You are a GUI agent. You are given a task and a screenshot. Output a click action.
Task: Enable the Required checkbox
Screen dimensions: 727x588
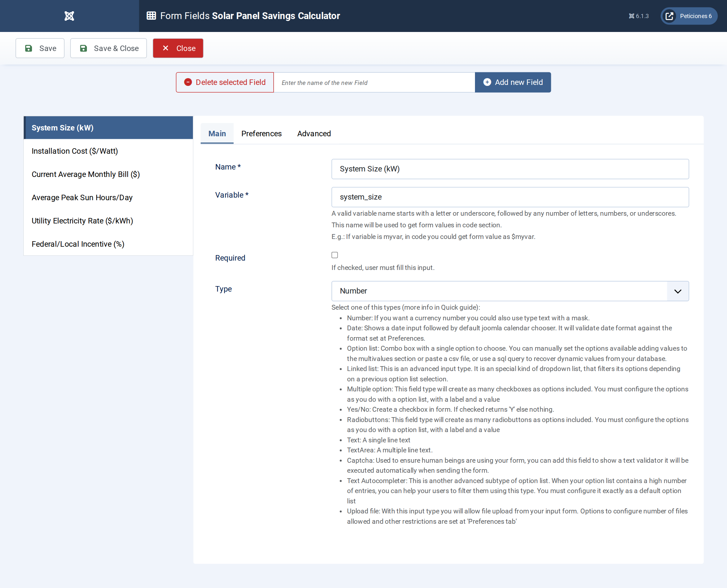[334, 255]
